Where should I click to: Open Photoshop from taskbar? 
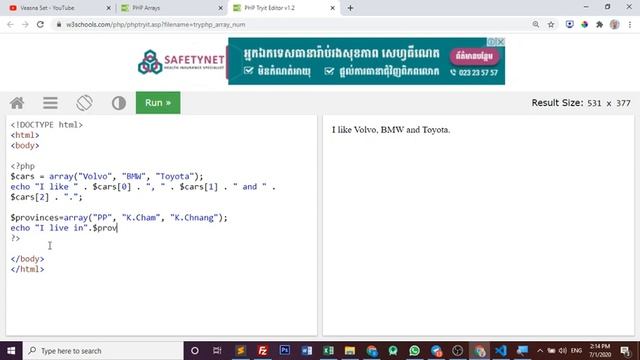click(x=284, y=351)
